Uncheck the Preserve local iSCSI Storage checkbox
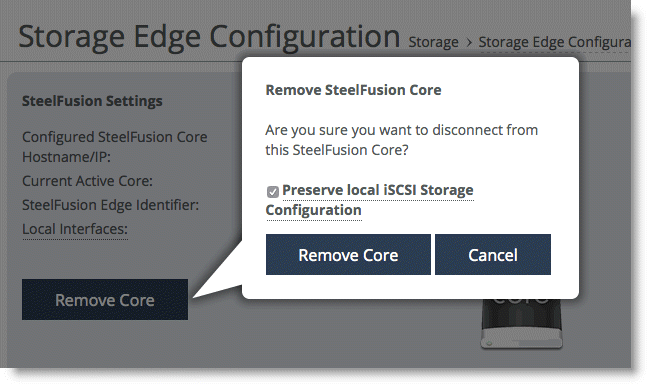647x384 pixels. click(x=273, y=191)
